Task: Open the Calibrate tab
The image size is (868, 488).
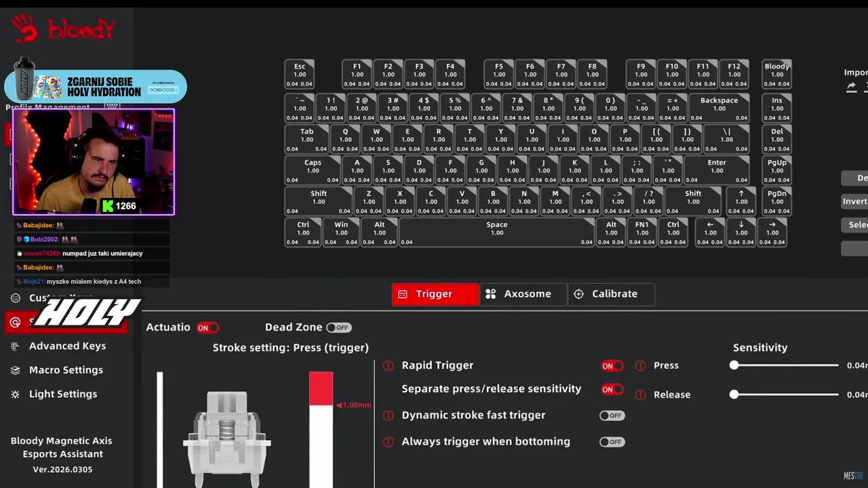Action: (x=611, y=294)
